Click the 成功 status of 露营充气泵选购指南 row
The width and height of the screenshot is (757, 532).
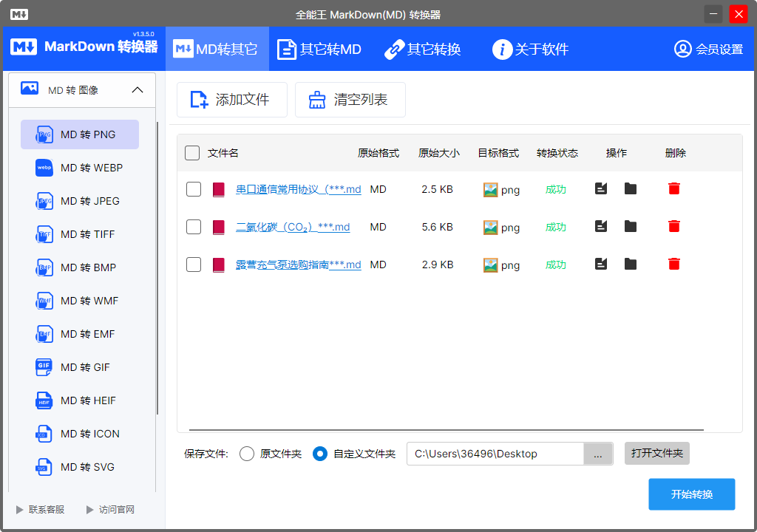tap(556, 265)
